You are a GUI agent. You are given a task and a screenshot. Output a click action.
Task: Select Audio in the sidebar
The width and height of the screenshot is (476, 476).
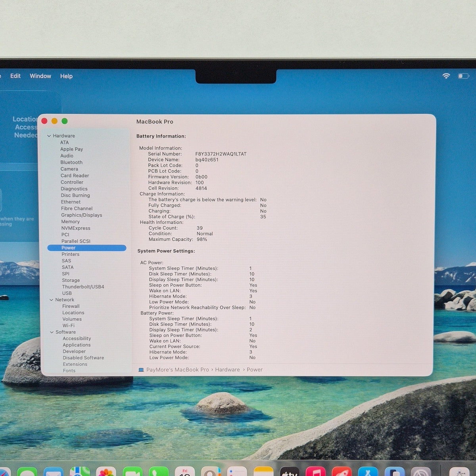(67, 156)
